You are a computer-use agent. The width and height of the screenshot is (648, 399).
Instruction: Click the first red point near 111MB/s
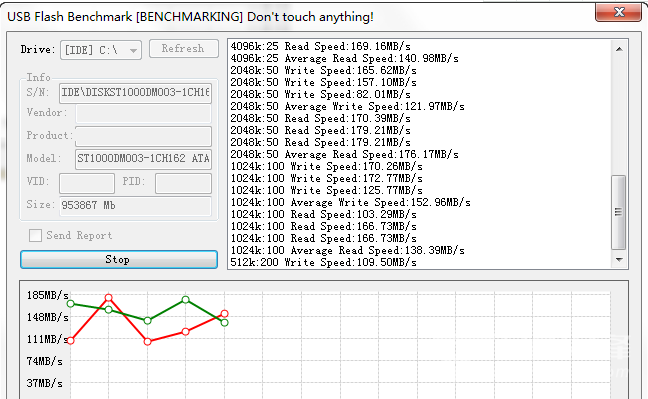(70, 341)
